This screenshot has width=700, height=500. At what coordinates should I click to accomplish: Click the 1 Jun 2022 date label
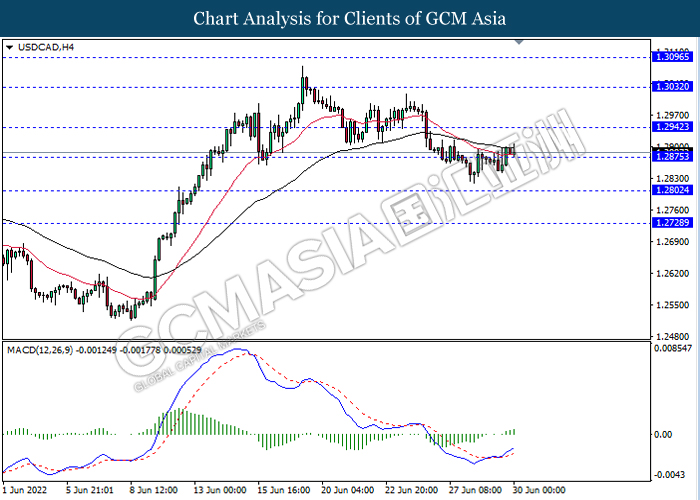[25, 490]
